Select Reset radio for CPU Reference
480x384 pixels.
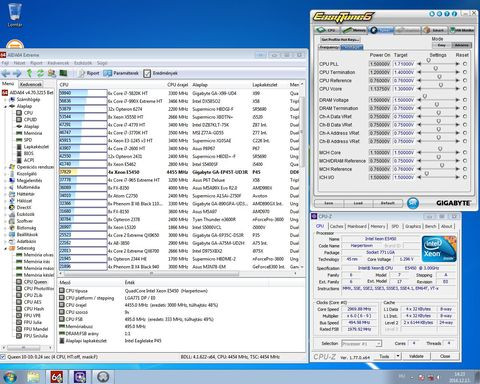465,80
